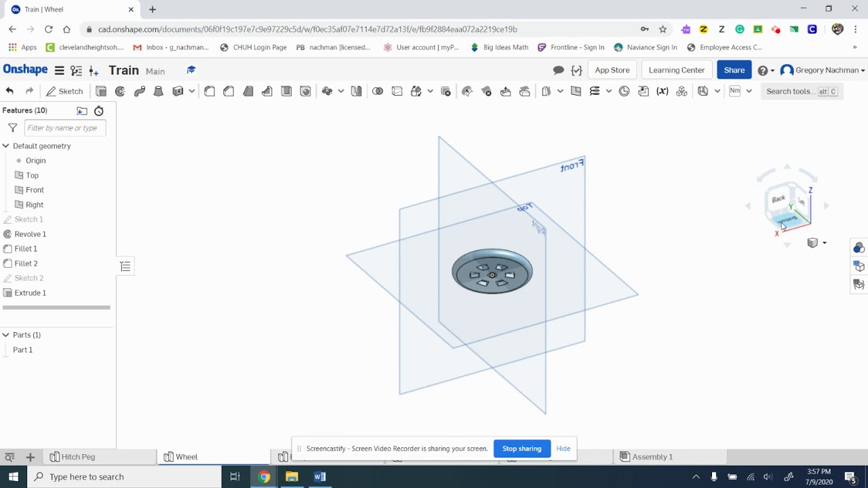
Task: Open the App Store
Action: click(x=612, y=70)
